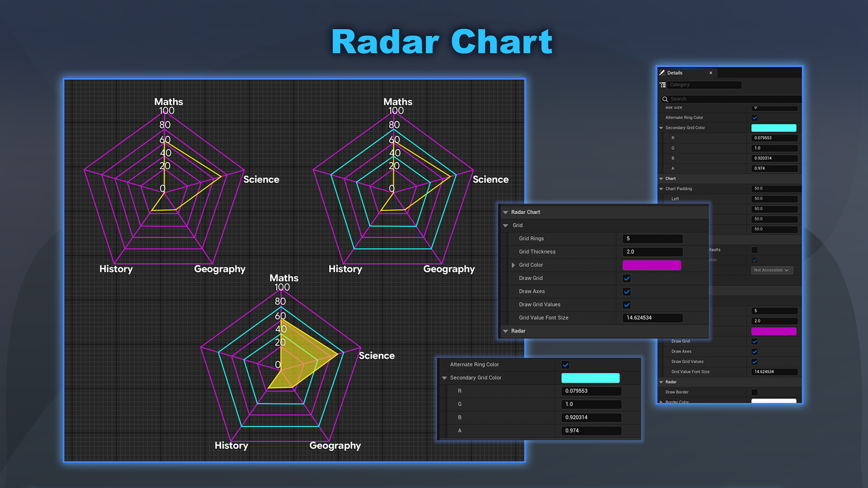Image resolution: width=868 pixels, height=488 pixels.
Task: Enable Draw Border checkbox
Action: (x=755, y=392)
